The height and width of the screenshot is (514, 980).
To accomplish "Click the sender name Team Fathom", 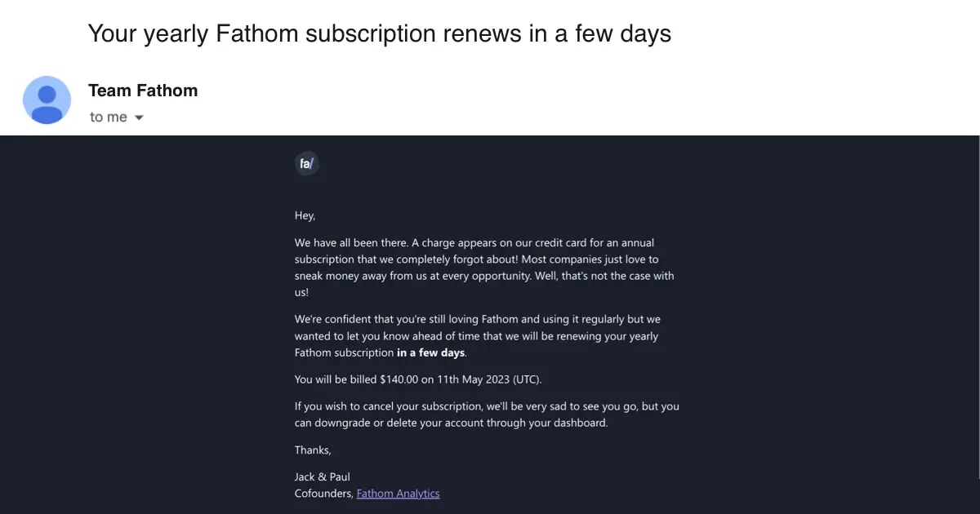I will click(x=143, y=91).
